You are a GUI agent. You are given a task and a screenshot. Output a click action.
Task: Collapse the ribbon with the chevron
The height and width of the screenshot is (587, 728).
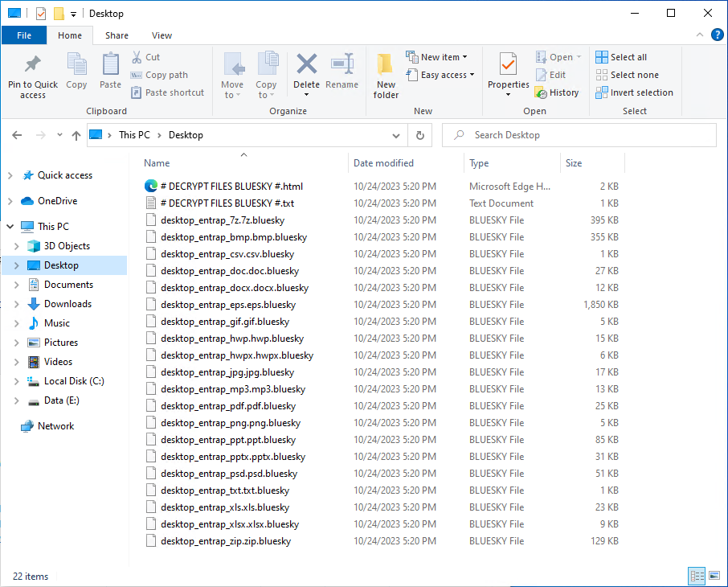click(x=700, y=35)
